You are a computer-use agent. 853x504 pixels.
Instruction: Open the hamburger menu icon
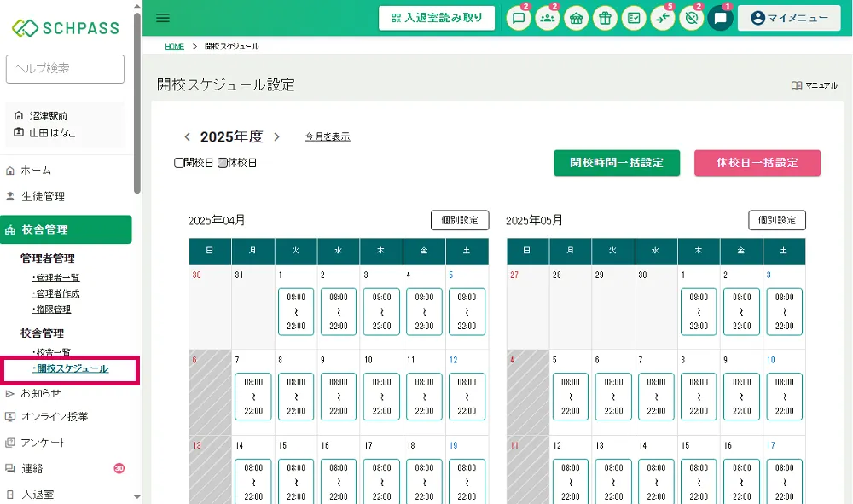163,18
